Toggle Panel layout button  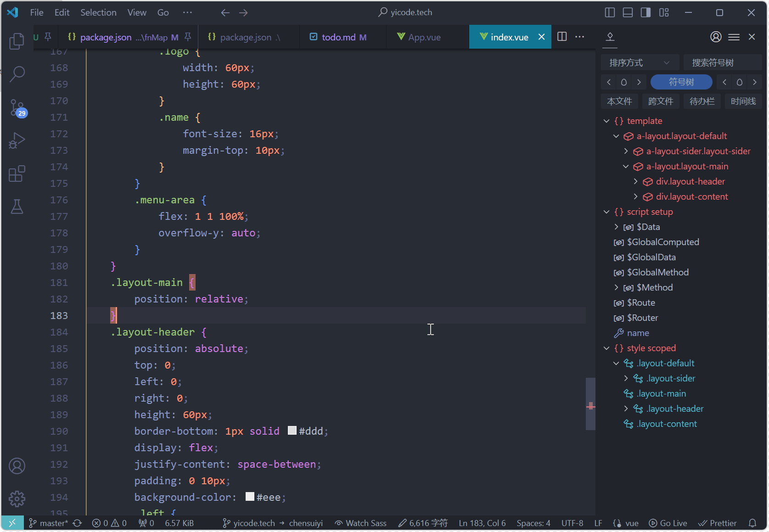[628, 13]
